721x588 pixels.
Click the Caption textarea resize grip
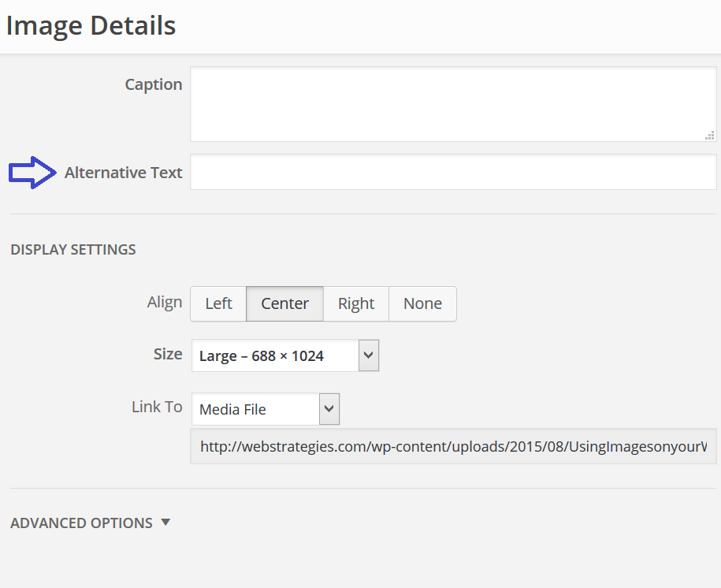(x=709, y=136)
